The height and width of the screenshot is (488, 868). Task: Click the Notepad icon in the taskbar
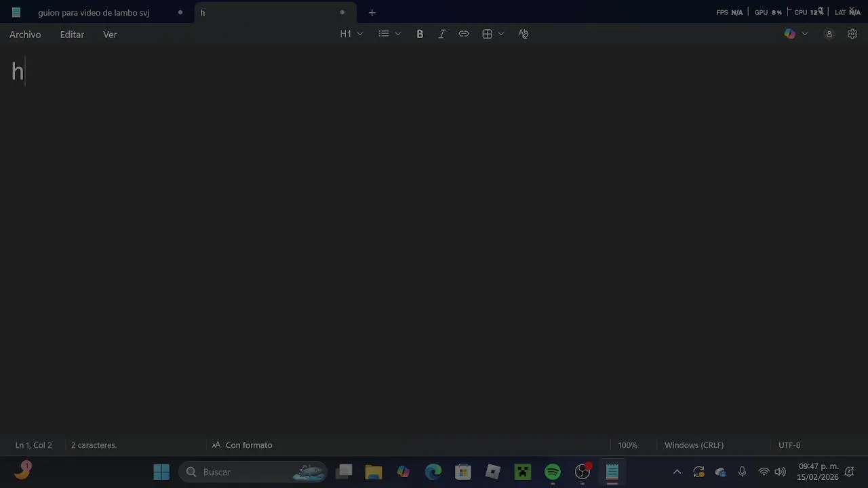pos(612,472)
